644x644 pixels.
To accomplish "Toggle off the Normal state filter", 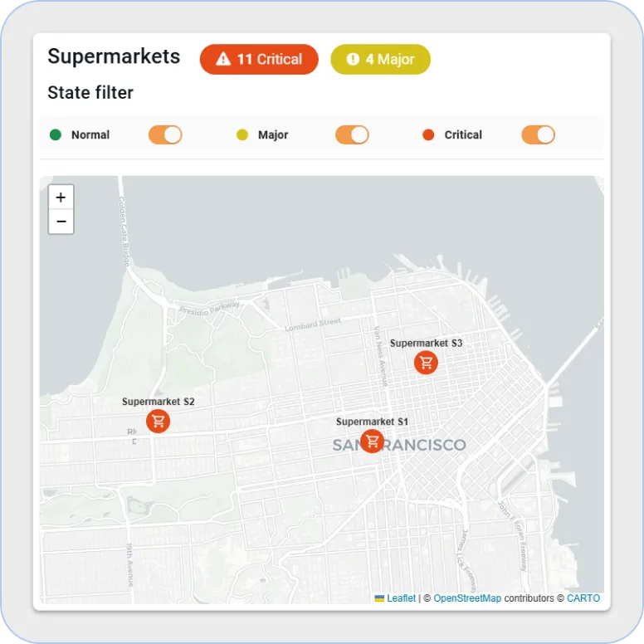I will (x=165, y=135).
